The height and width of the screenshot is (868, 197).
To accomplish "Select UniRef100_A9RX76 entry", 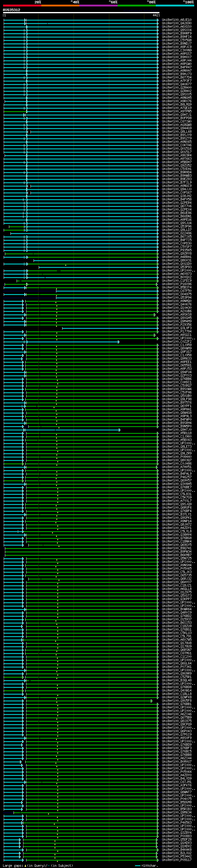I will tap(177, 101).
